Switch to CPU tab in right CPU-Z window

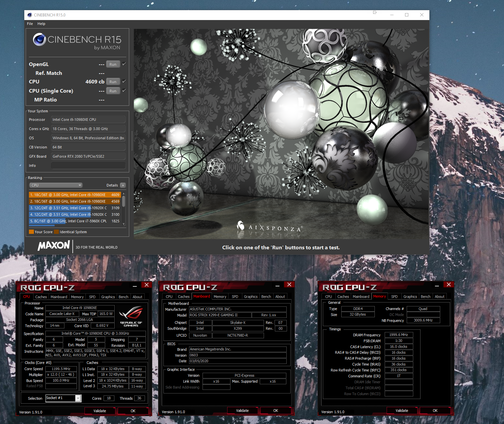coord(329,297)
